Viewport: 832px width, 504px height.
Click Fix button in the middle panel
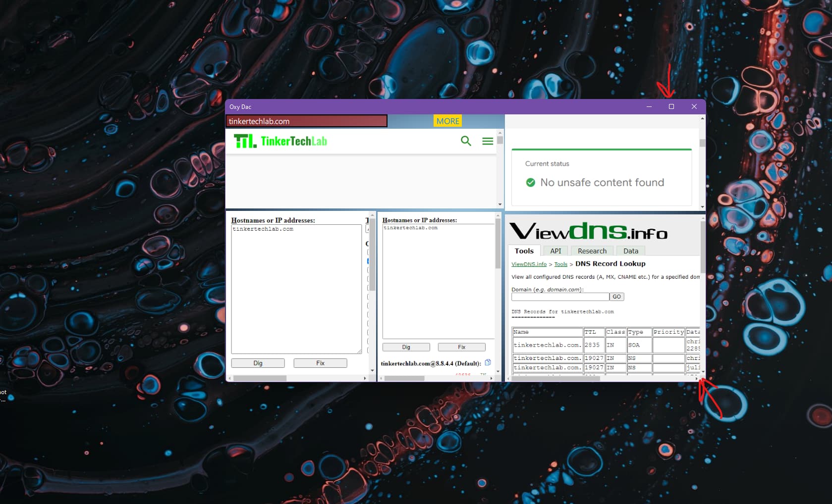point(461,347)
